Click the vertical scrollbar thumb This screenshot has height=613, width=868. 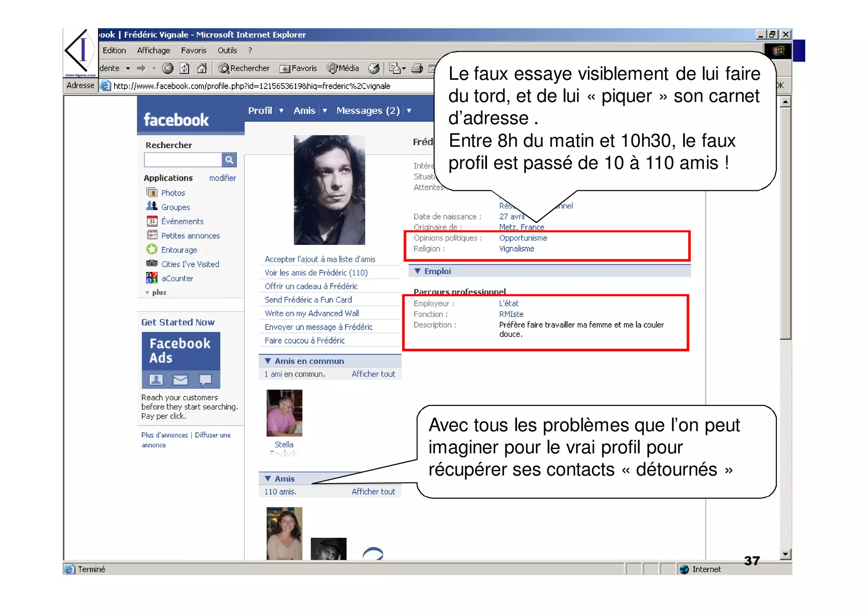pos(785,223)
